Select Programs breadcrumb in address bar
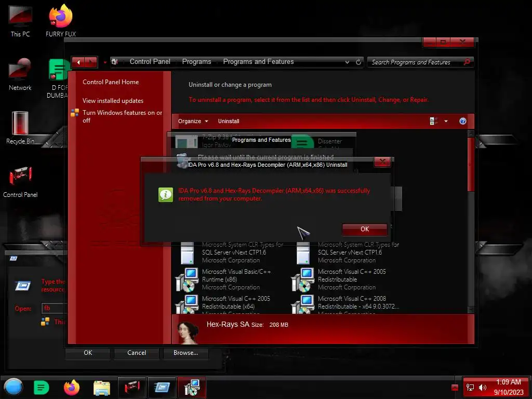The width and height of the screenshot is (532, 399). 196,62
